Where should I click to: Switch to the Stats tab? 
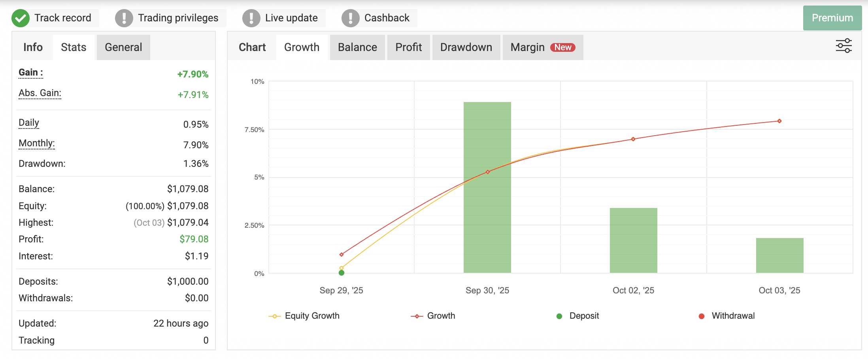tap(74, 47)
